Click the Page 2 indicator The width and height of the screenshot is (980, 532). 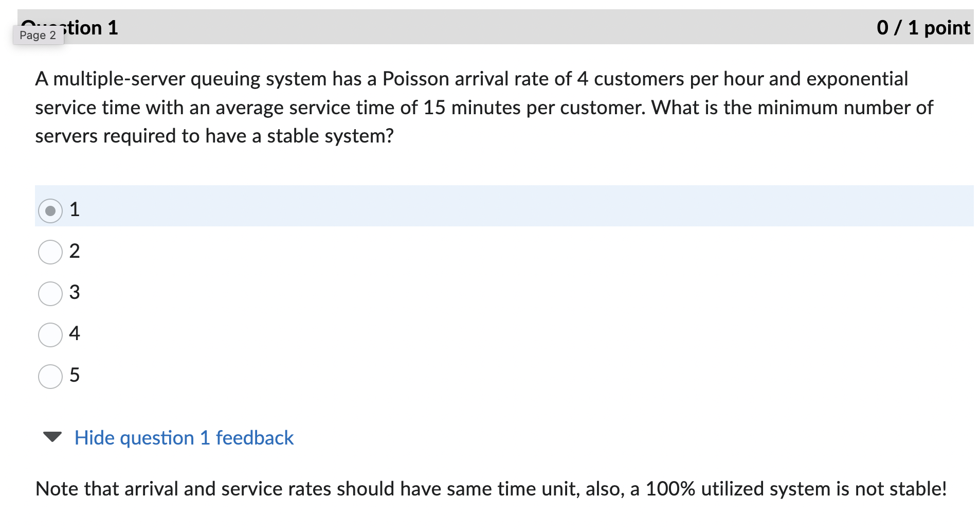click(38, 36)
